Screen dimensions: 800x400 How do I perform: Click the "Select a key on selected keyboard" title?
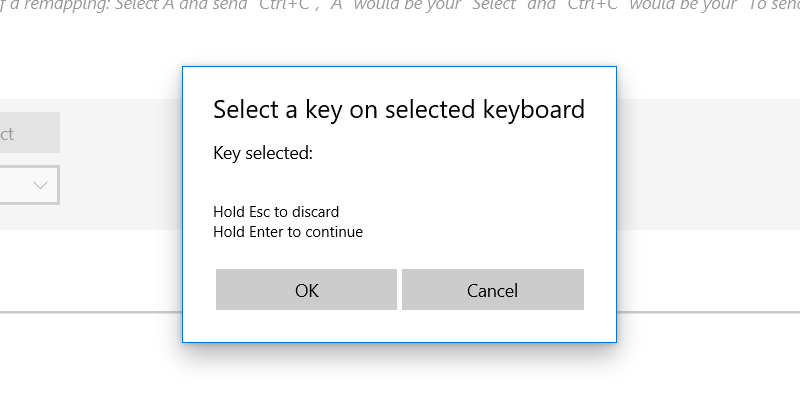pyautogui.click(x=398, y=109)
